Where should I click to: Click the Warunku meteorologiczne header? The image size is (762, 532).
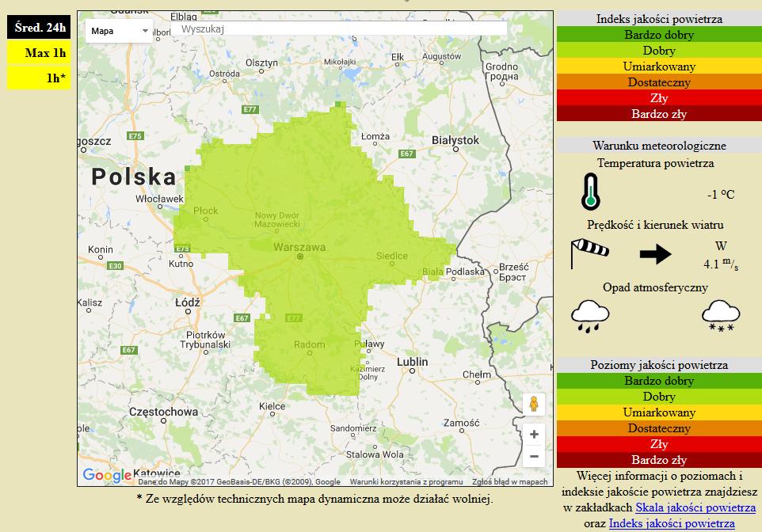coord(659,145)
